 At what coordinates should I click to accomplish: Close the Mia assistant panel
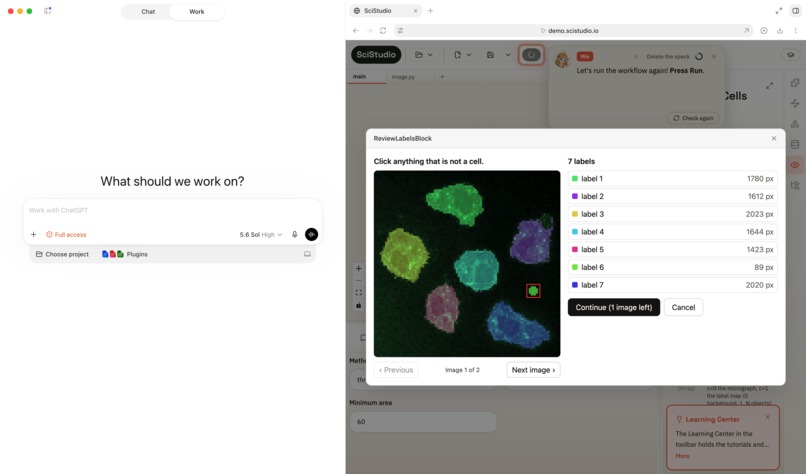[713, 57]
